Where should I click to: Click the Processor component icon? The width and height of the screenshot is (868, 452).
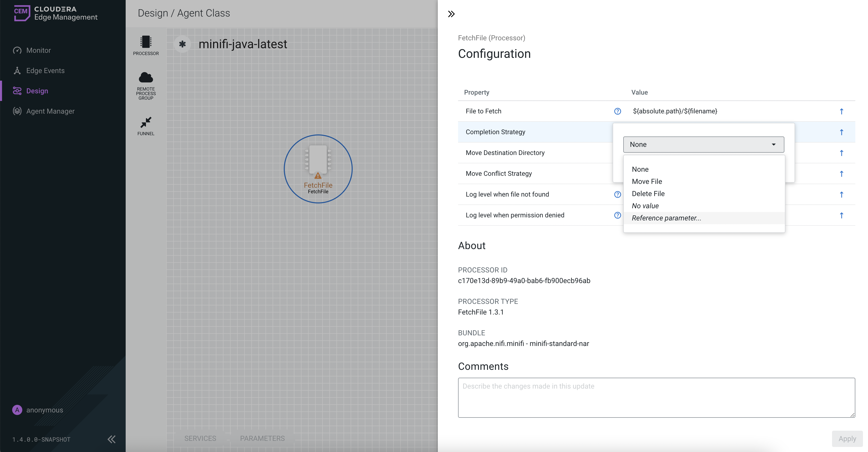point(146,42)
